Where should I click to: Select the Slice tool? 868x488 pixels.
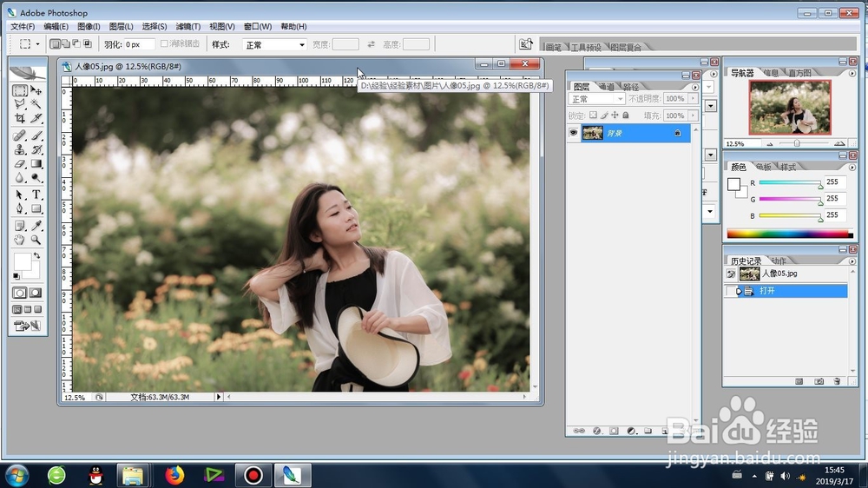click(x=36, y=118)
